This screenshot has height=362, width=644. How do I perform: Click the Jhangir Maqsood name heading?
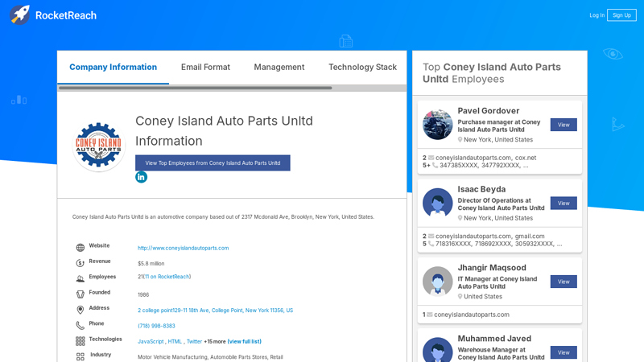click(492, 268)
